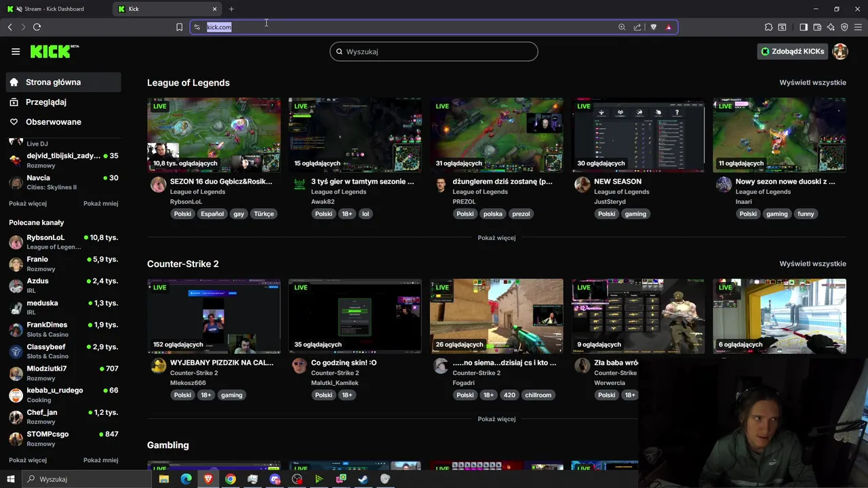Click the share icon in address bar
Screen dimensions: 868x488
637,27
